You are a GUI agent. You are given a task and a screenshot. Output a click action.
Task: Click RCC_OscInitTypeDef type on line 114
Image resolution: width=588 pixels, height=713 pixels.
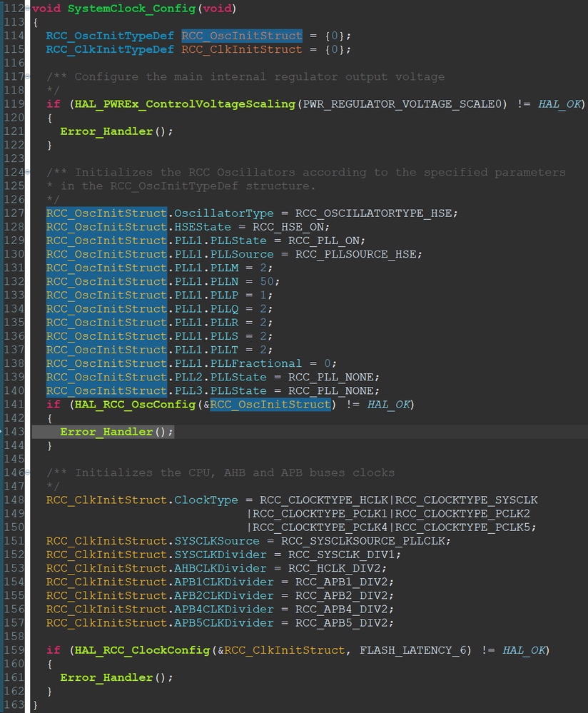(110, 36)
